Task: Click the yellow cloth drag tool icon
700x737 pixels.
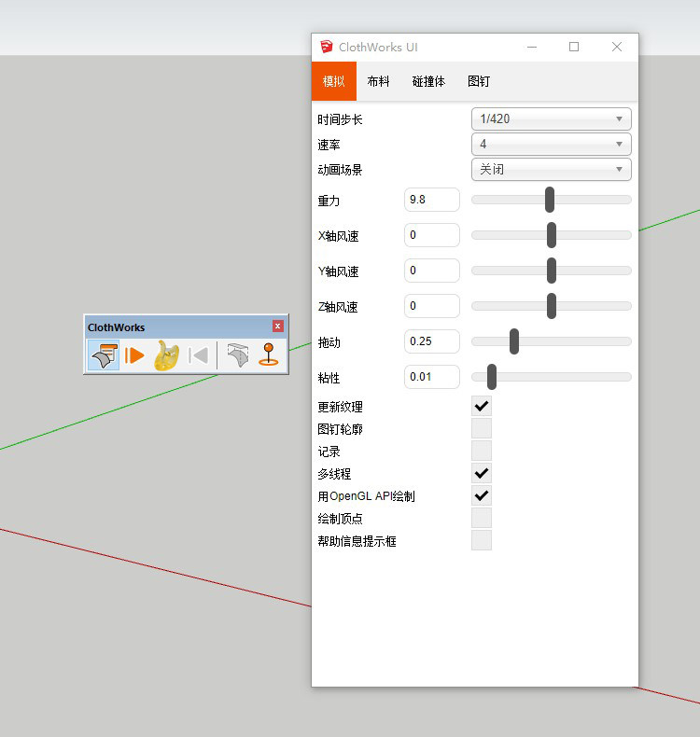Action: point(166,355)
